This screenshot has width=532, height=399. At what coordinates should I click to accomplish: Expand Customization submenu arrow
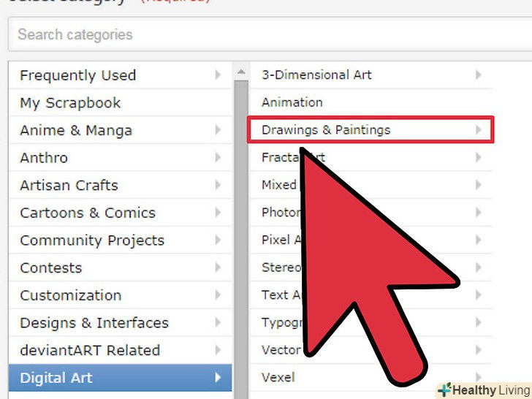tap(218, 294)
